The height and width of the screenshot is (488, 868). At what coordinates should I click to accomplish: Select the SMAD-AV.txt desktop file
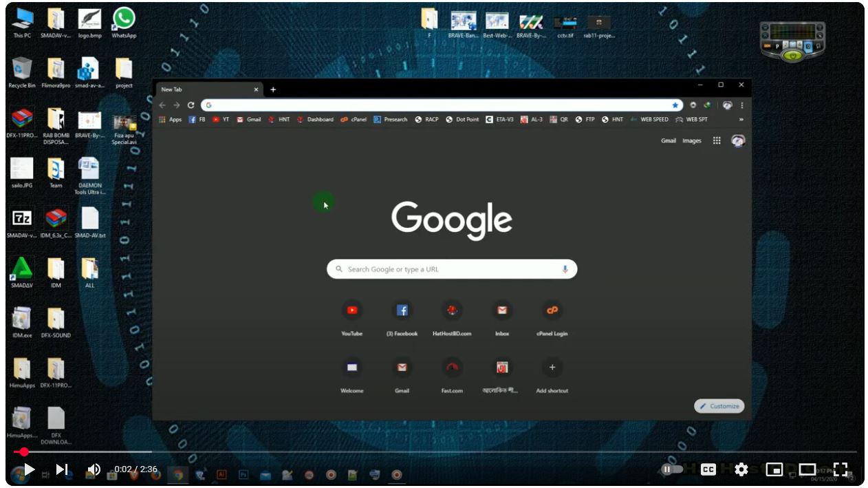pyautogui.click(x=89, y=222)
